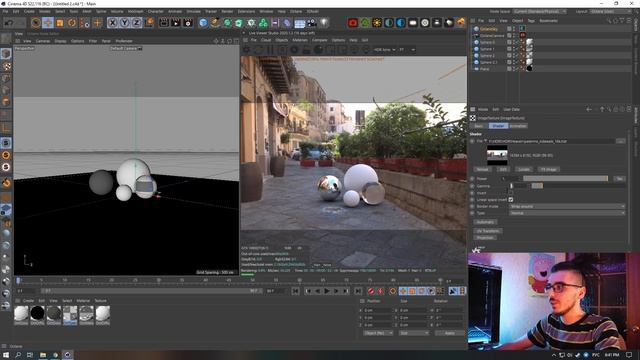Click the Spline Pen tool icon
Image resolution: width=640 pixels, height=360 pixels.
point(215,23)
